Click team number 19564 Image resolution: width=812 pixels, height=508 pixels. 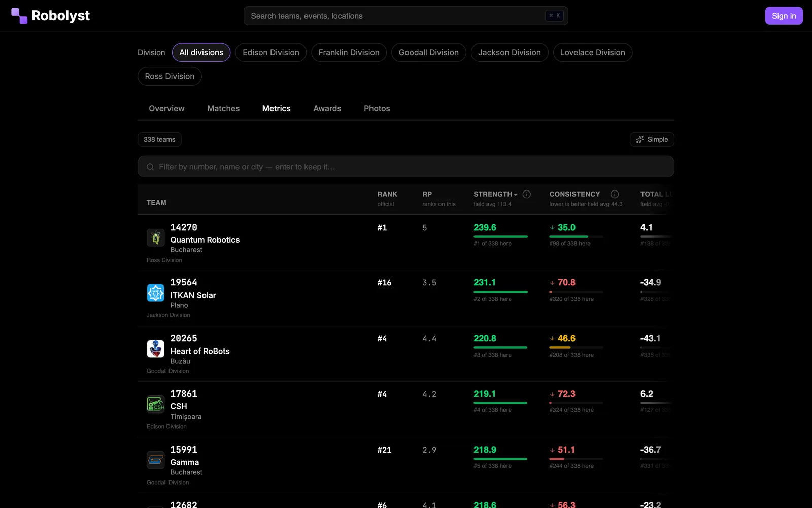(x=184, y=282)
